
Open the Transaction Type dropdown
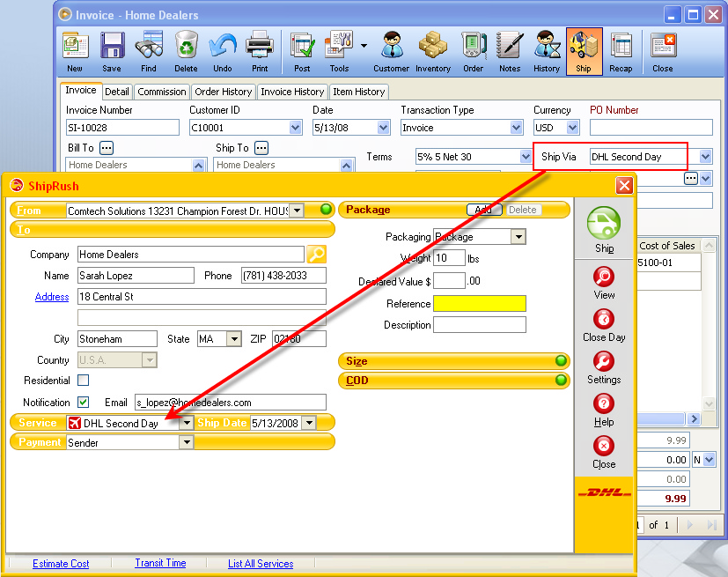click(516, 128)
